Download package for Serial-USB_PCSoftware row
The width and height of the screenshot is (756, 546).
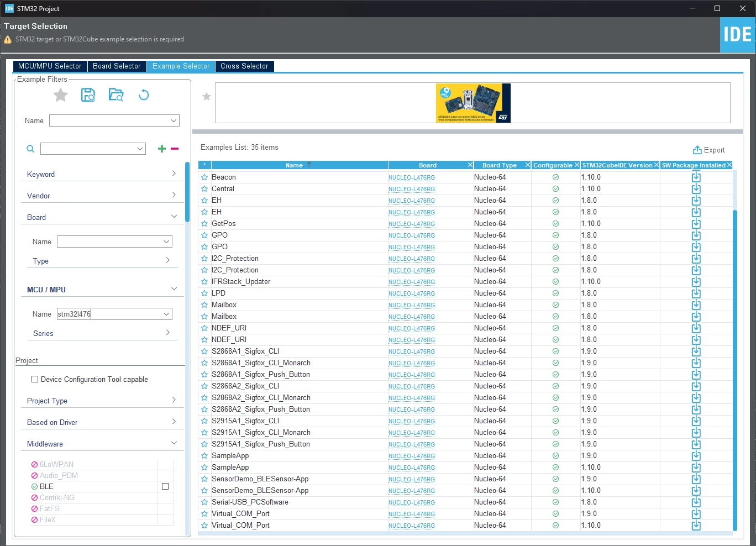(696, 502)
